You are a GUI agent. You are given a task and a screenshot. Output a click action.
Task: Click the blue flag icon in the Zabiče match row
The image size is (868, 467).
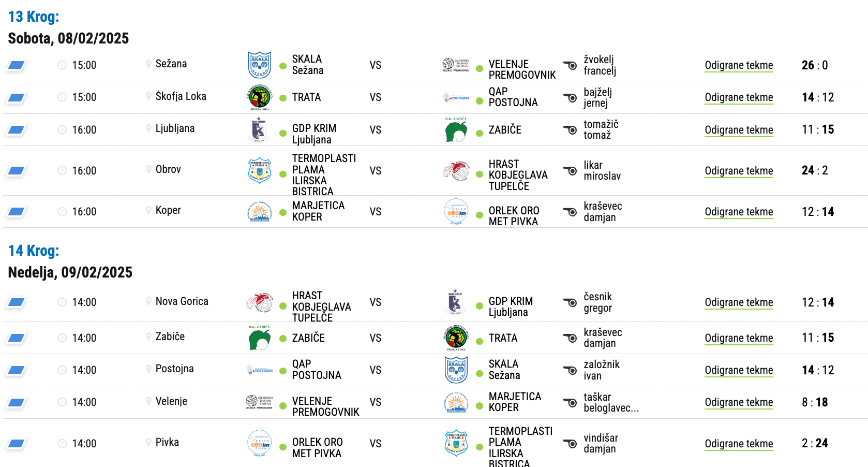pos(17,338)
